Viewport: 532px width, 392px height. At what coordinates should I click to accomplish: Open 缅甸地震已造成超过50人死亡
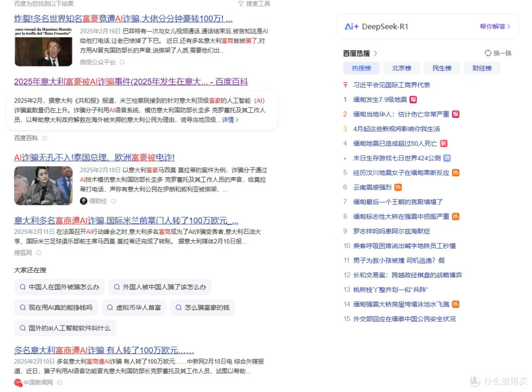click(395, 143)
